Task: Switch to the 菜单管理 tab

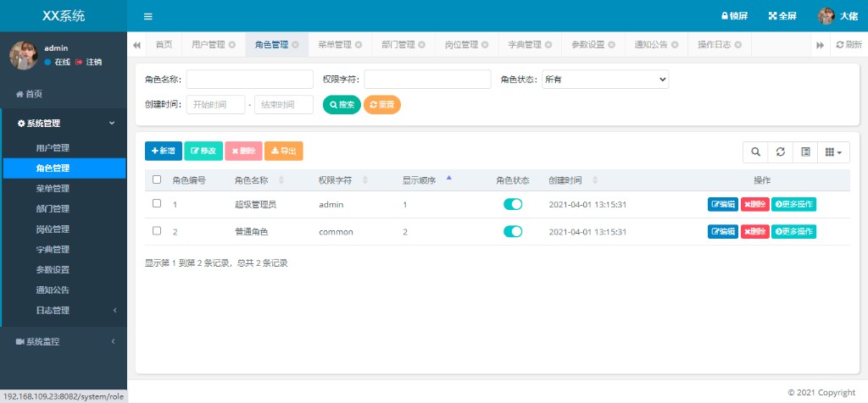Action: pyautogui.click(x=335, y=45)
